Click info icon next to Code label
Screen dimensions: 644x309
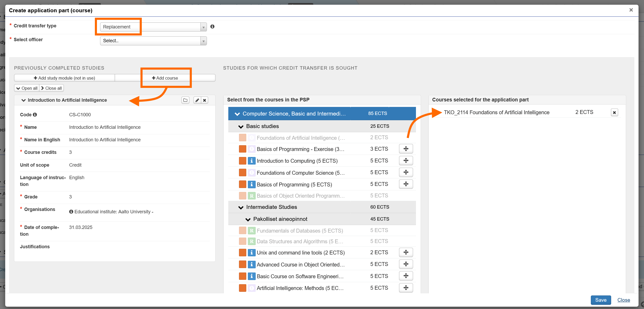[x=35, y=114]
